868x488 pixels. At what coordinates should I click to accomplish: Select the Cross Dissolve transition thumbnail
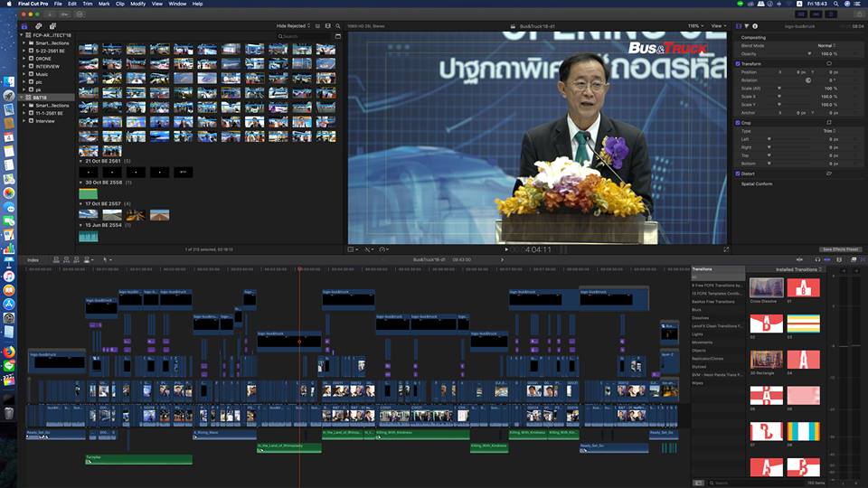[x=767, y=287]
